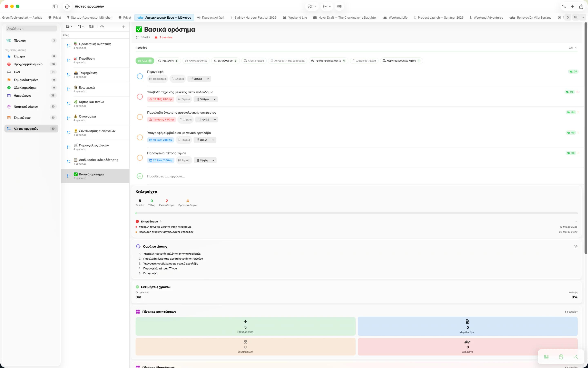Toggle the sidebar panel icon

(x=55, y=7)
